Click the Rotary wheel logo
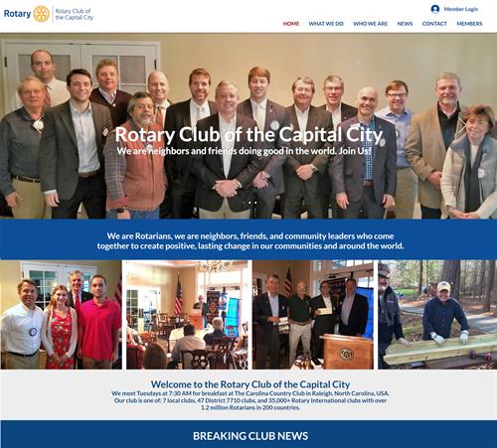Viewport: 497px width, 448px height. (x=42, y=14)
